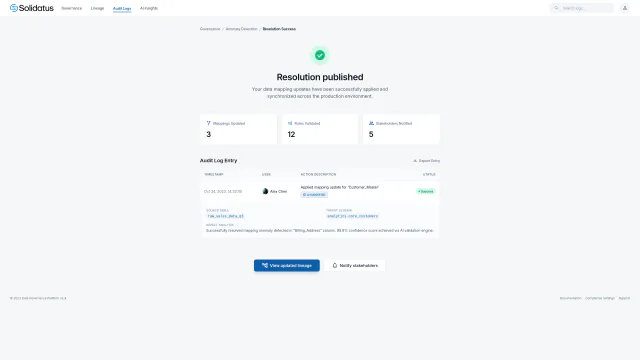Select the Mappings Updated value 3
This screenshot has height=360, width=640.
(x=209, y=134)
